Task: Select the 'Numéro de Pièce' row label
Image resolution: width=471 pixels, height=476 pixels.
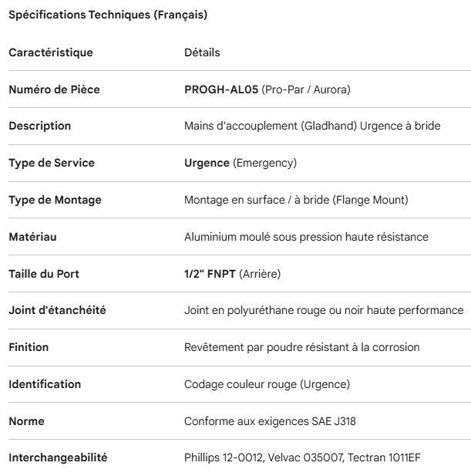Action: coord(54,89)
